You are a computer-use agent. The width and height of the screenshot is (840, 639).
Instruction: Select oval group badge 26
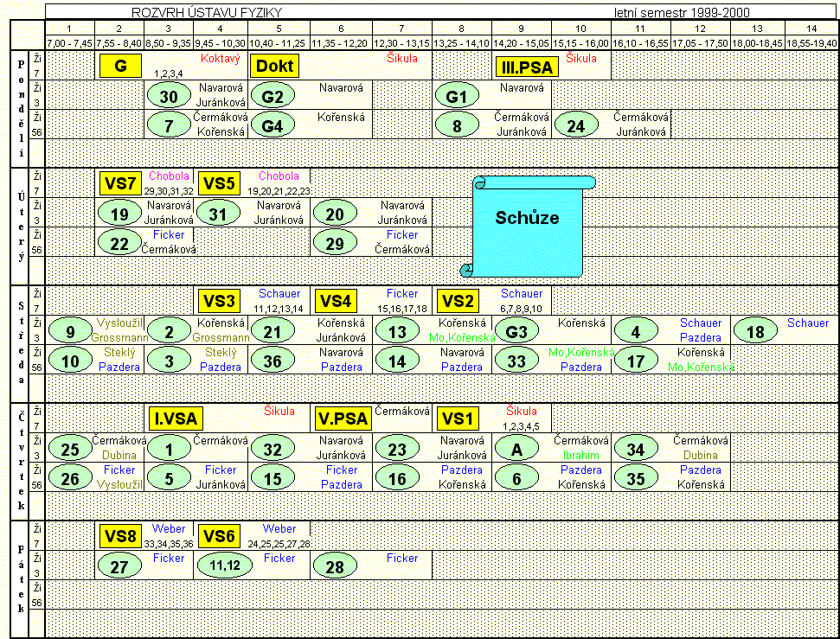coord(70,478)
